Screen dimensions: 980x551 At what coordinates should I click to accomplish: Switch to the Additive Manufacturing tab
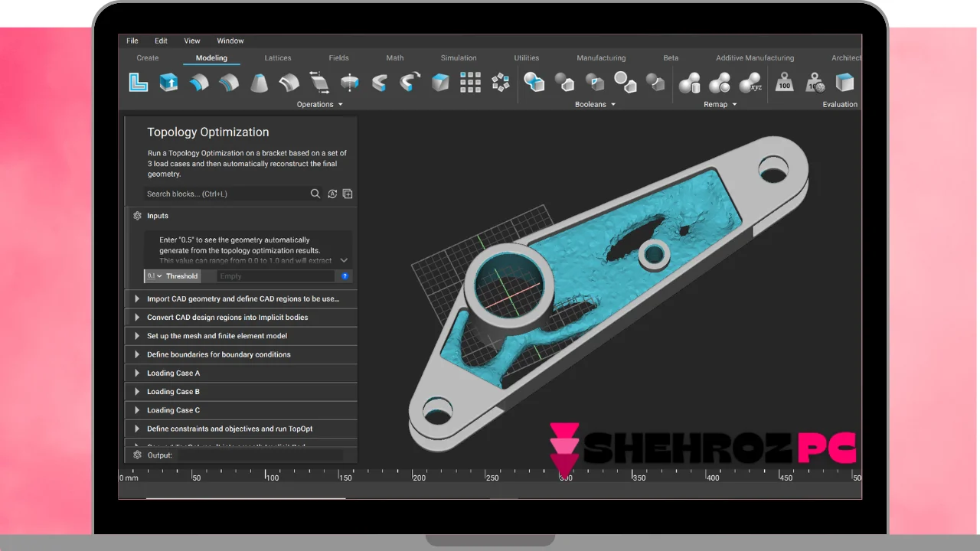[755, 58]
